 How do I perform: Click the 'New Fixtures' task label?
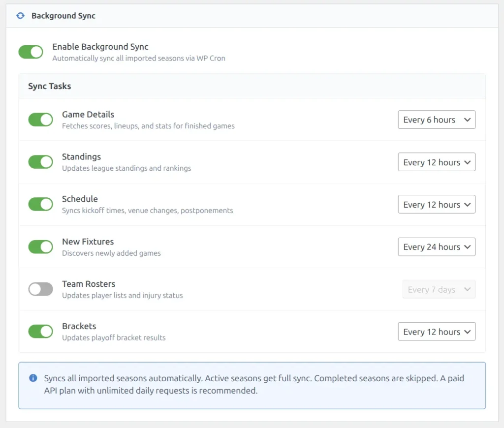point(88,242)
